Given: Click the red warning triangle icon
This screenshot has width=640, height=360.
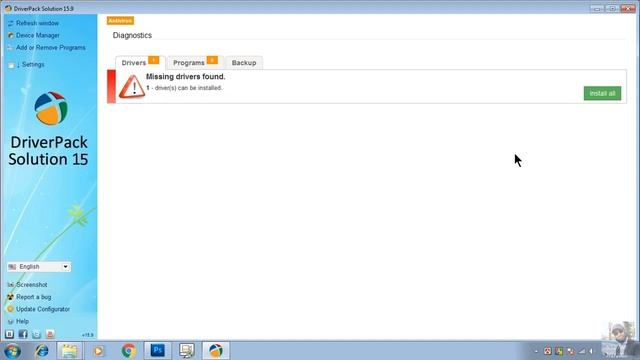Looking at the screenshot, I should [132, 87].
